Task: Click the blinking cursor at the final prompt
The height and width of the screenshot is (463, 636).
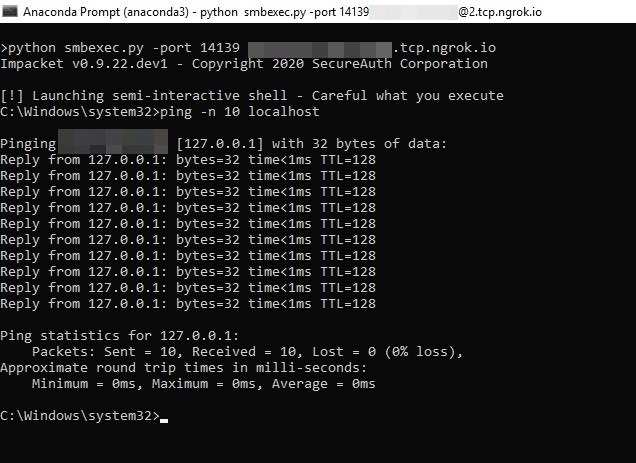Action: (x=164, y=418)
